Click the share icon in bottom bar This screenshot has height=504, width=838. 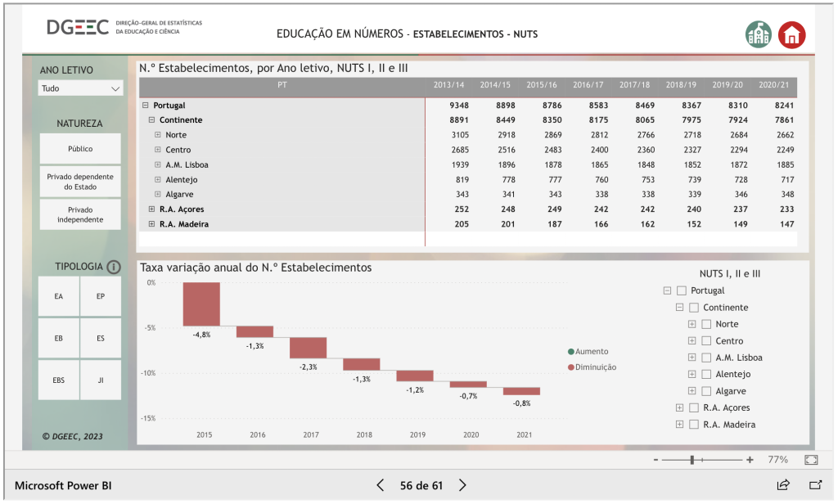pyautogui.click(x=783, y=485)
